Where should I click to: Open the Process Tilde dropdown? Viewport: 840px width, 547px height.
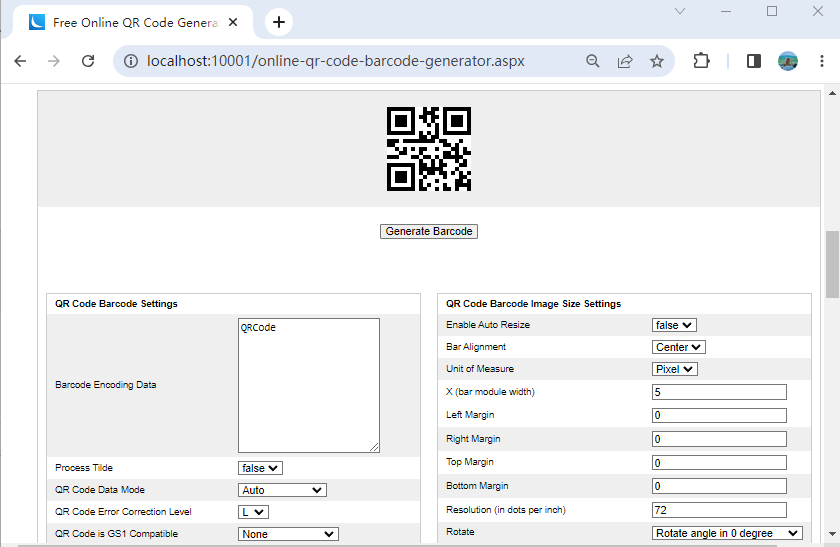pos(260,468)
